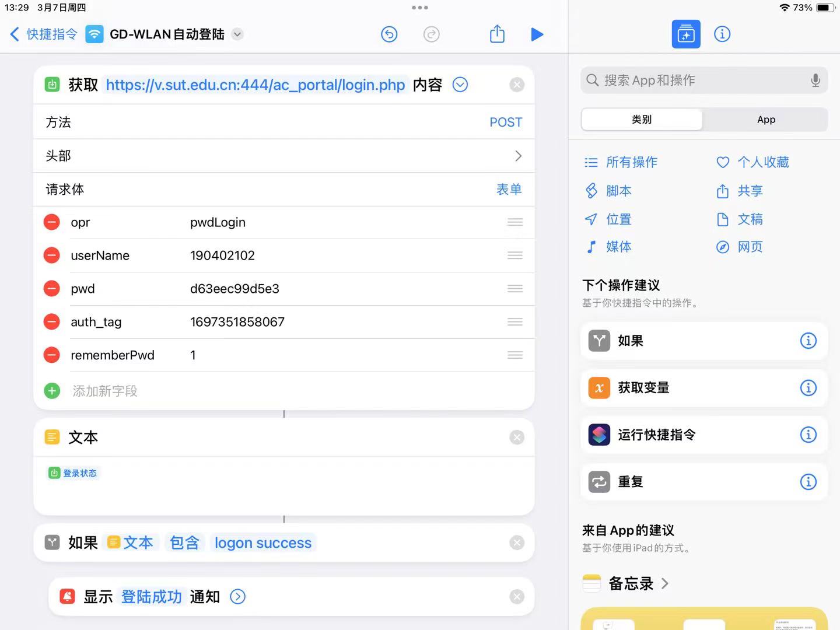The width and height of the screenshot is (840, 630).
Task: Open the 媒体 category
Action: tap(608, 247)
